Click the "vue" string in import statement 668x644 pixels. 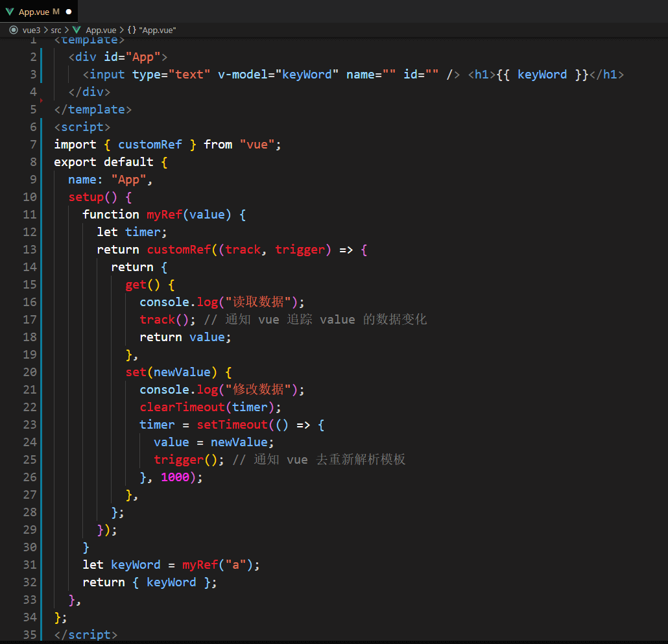click(257, 145)
